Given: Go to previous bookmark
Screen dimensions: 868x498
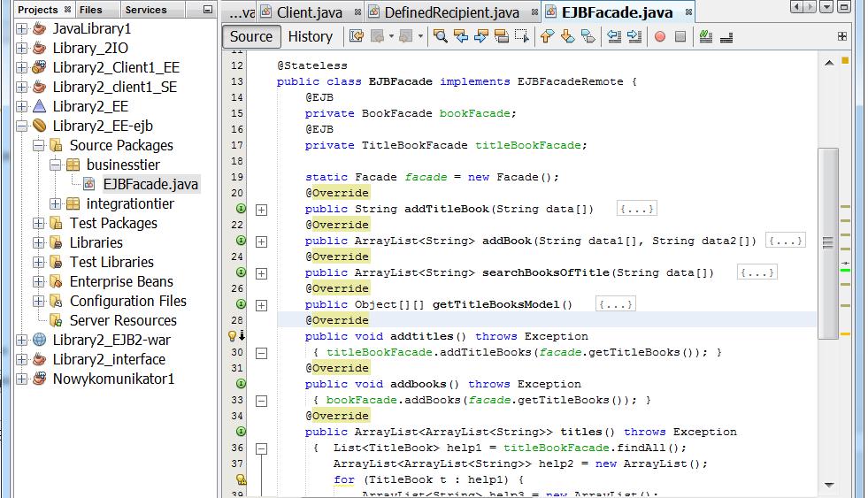Looking at the screenshot, I should (x=547, y=36).
